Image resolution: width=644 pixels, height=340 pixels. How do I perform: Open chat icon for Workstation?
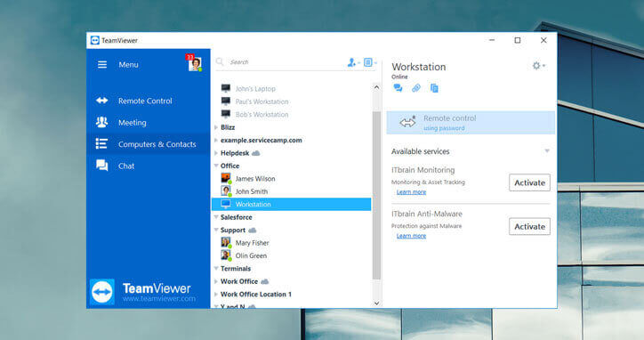[398, 88]
